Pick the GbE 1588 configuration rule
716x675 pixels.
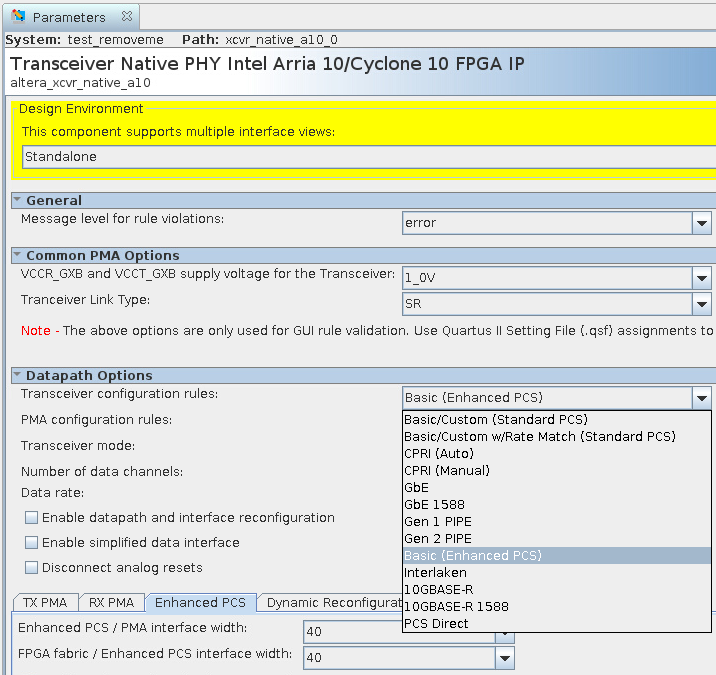click(557, 504)
